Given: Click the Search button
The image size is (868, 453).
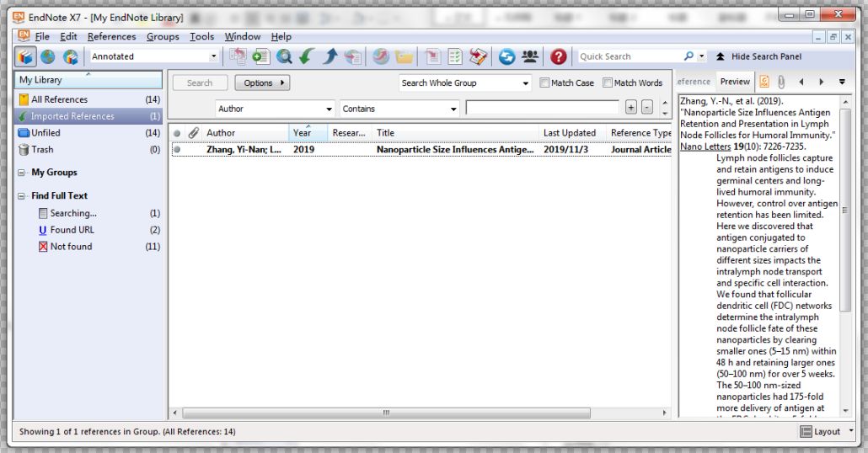Looking at the screenshot, I should click(200, 83).
